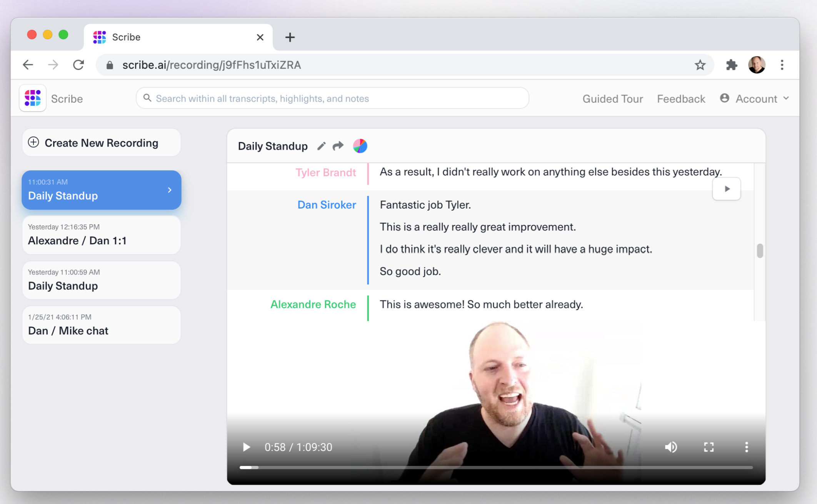Screen dimensions: 817x504
Task: Click the search magnifier in the search bar
Action: [x=147, y=98]
